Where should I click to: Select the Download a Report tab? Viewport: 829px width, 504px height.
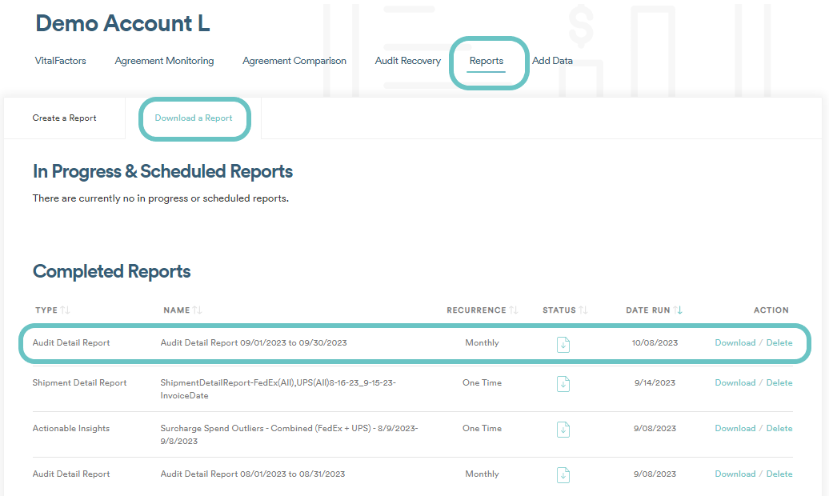194,118
